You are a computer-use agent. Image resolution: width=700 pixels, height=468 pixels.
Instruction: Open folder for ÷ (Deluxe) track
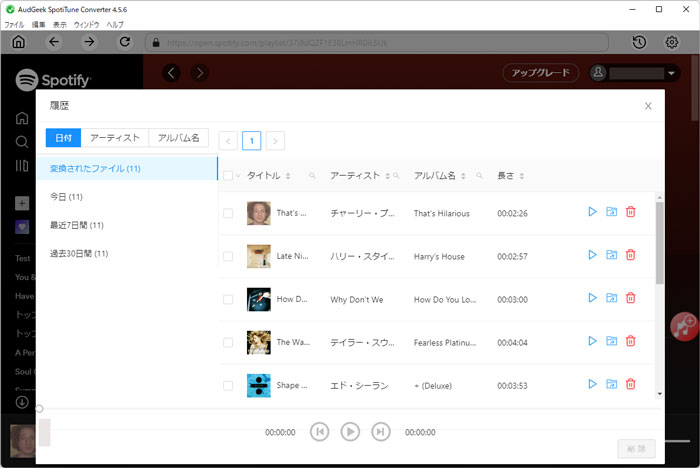[x=612, y=384]
